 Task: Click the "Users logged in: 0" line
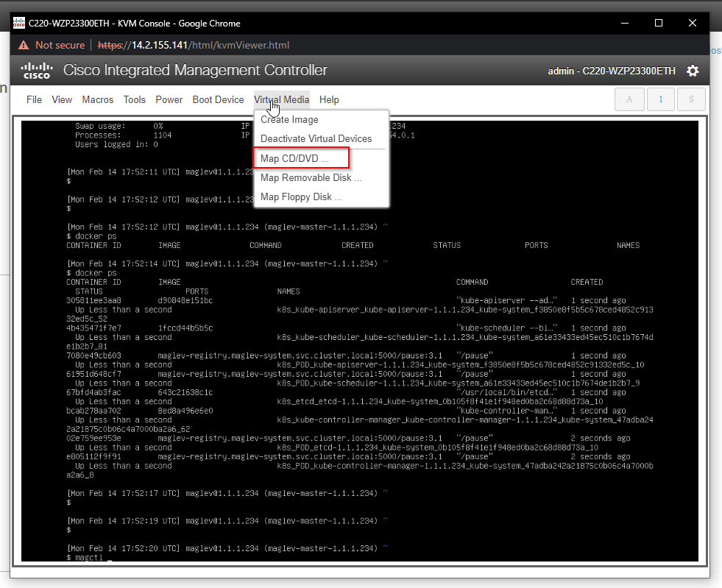pos(116,144)
